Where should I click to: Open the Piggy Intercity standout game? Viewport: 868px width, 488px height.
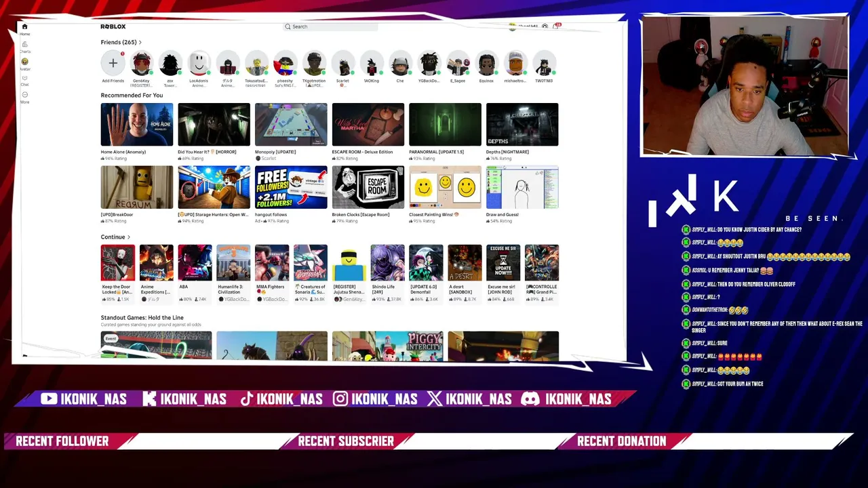(388, 346)
